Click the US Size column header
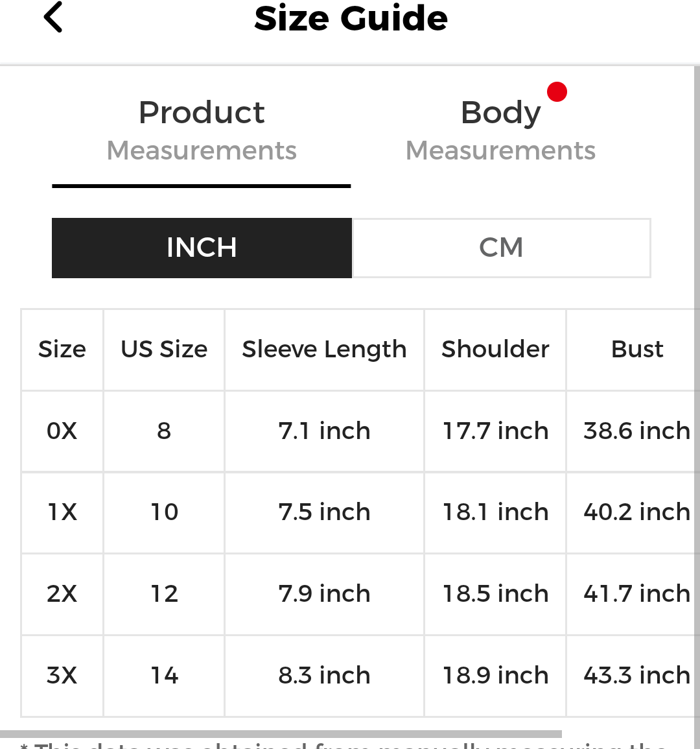The image size is (700, 749). 164,350
